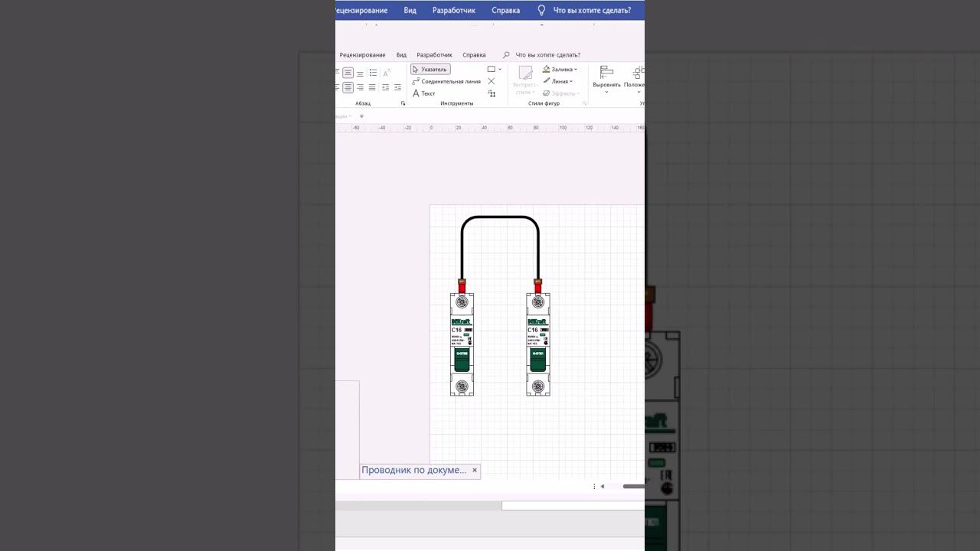Click the increase font size icon

[x=387, y=73]
